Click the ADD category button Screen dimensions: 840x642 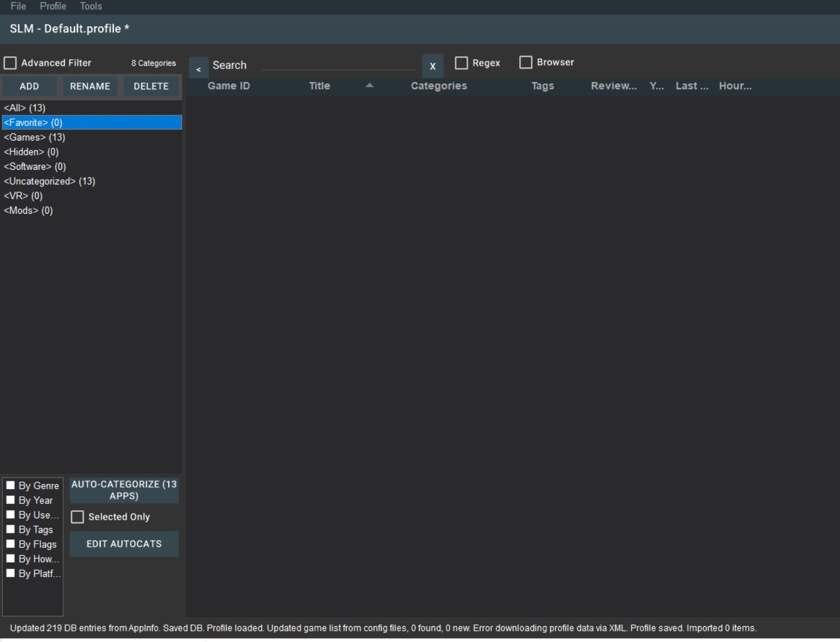[29, 86]
